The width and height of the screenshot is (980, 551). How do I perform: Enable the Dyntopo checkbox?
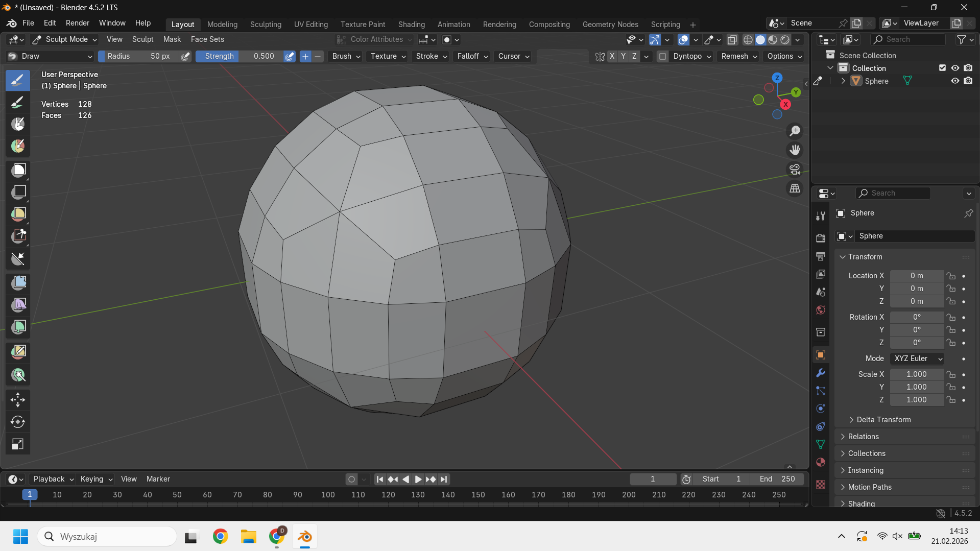coord(662,56)
